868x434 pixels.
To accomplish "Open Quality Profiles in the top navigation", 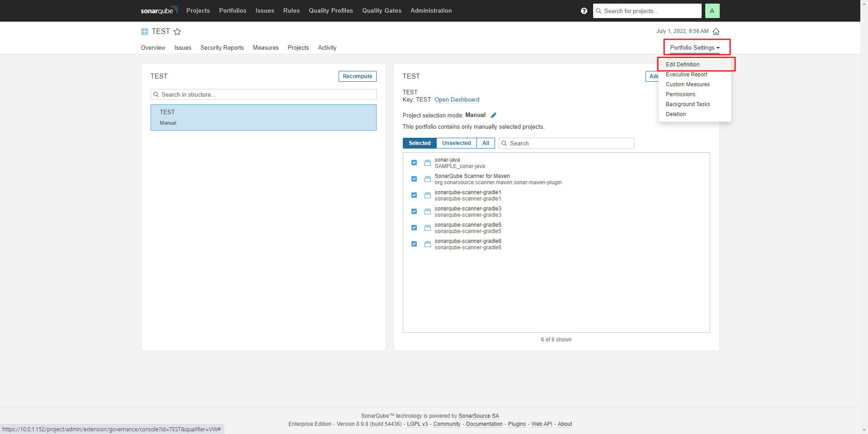I will [331, 11].
